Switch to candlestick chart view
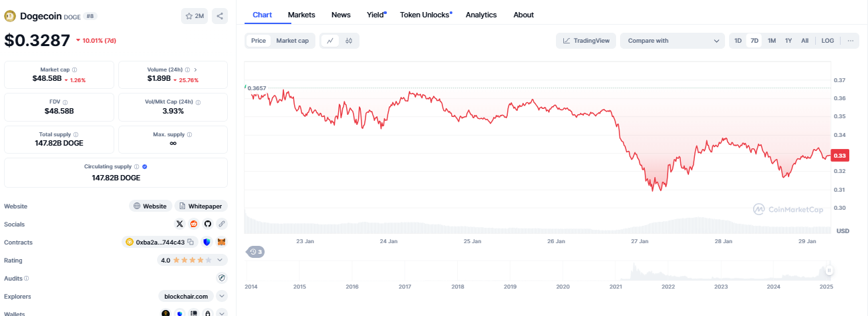Viewport: 868px width, 316px height. (349, 41)
